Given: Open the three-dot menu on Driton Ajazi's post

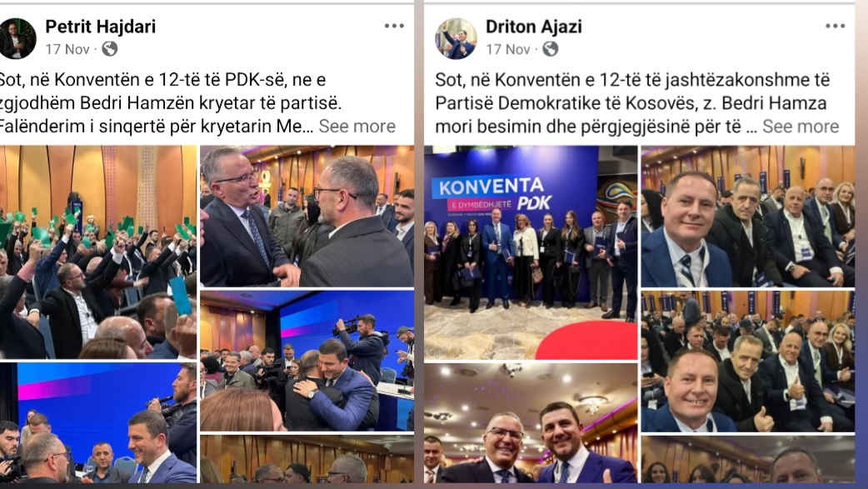Looking at the screenshot, I should [x=835, y=26].
